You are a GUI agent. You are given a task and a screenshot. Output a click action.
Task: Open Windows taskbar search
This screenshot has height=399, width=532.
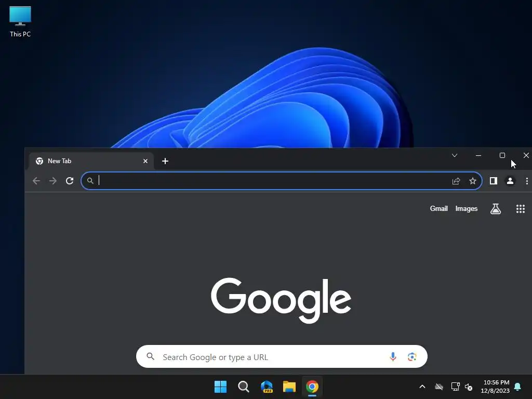(243, 387)
